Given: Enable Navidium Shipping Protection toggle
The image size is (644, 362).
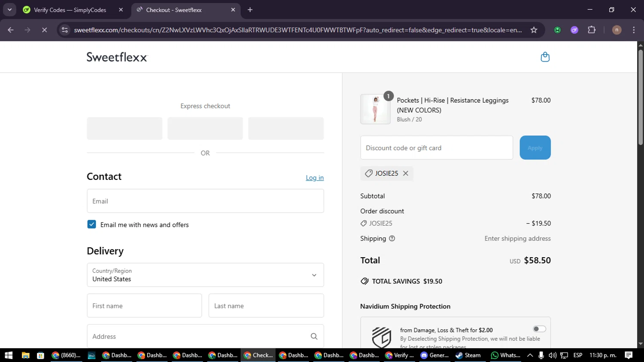Looking at the screenshot, I should click(x=539, y=329).
